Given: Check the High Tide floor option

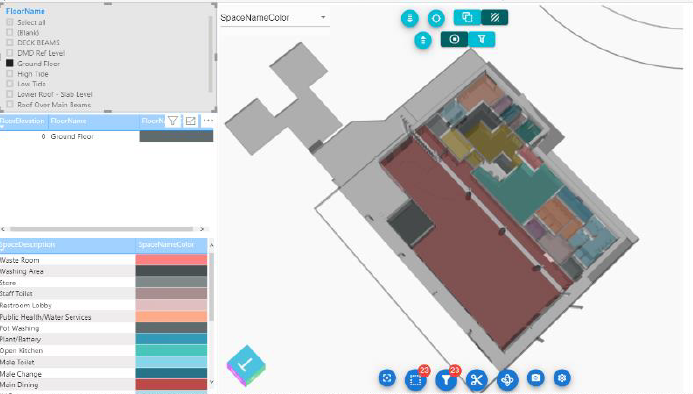Looking at the screenshot, I should pos(10,74).
